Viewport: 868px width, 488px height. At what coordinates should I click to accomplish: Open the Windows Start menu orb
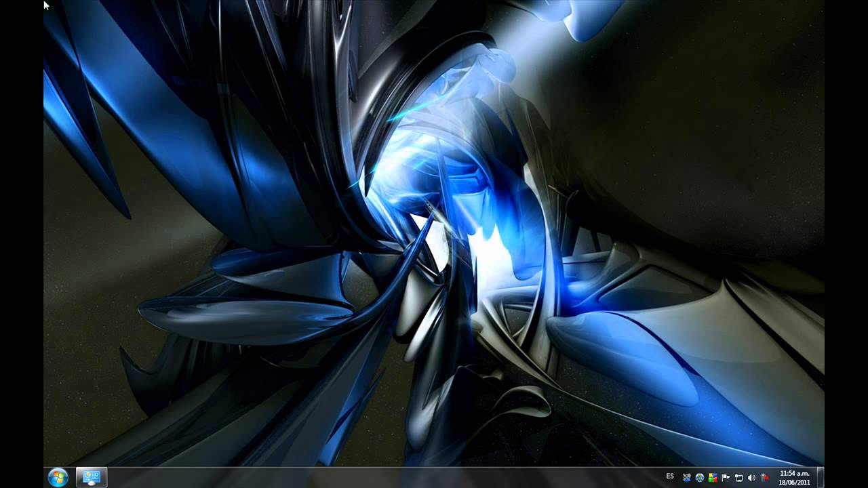tap(58, 477)
